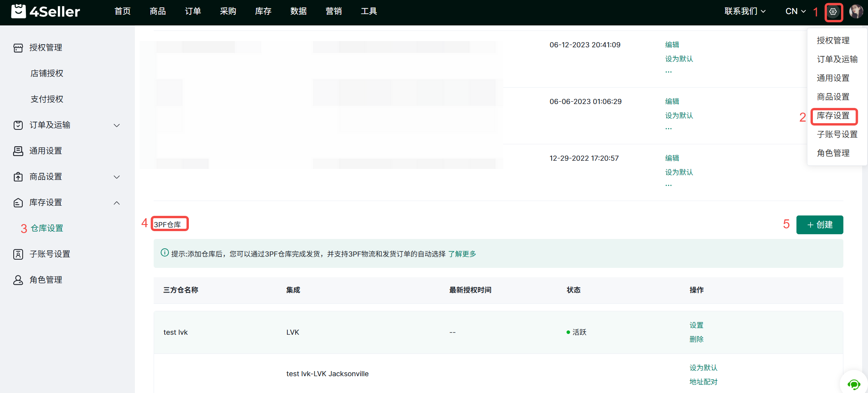868x393 pixels.
Task: Click the 通用设置 sidebar icon
Action: pos(18,151)
